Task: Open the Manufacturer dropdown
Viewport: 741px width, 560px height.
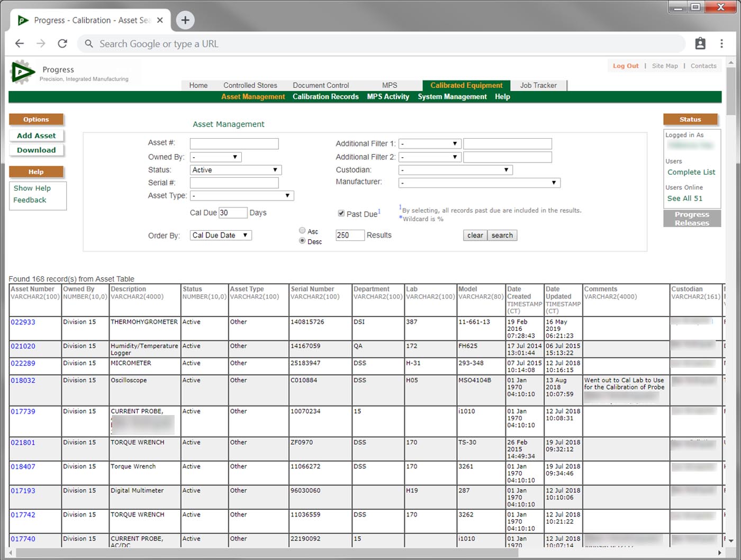Action: tap(479, 183)
